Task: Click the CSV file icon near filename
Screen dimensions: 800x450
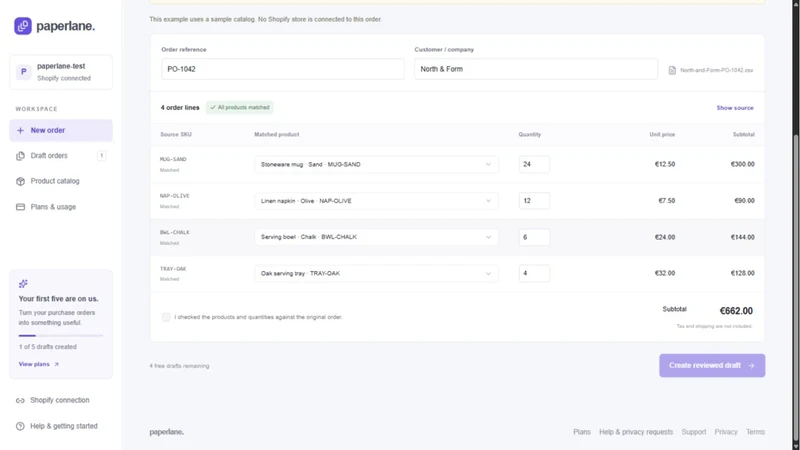Action: (x=672, y=70)
